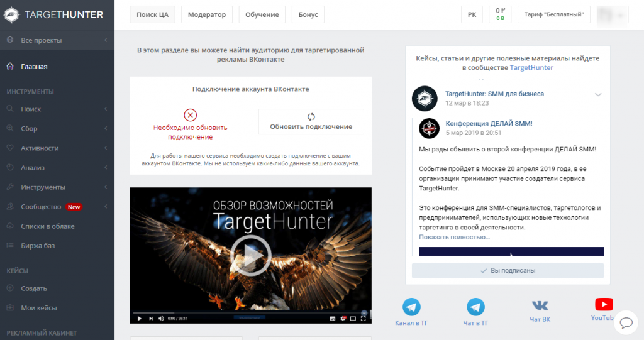
Task: Expand the Сообщество submenu arrow
Action: click(106, 207)
